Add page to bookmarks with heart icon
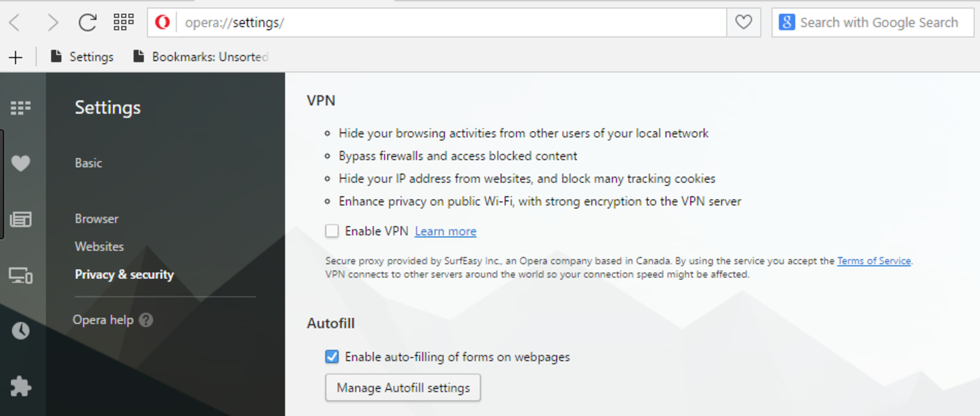The image size is (980, 416). (743, 22)
